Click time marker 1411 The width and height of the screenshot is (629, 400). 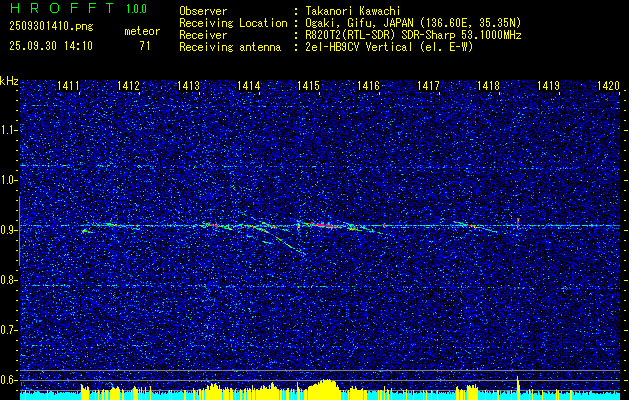coord(68,85)
